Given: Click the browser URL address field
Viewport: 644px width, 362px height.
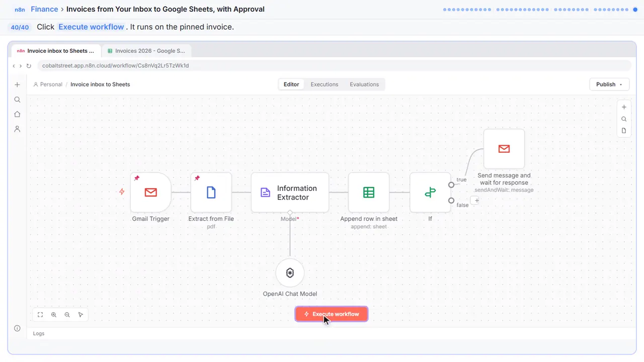Looking at the screenshot, I should pyautogui.click(x=334, y=66).
